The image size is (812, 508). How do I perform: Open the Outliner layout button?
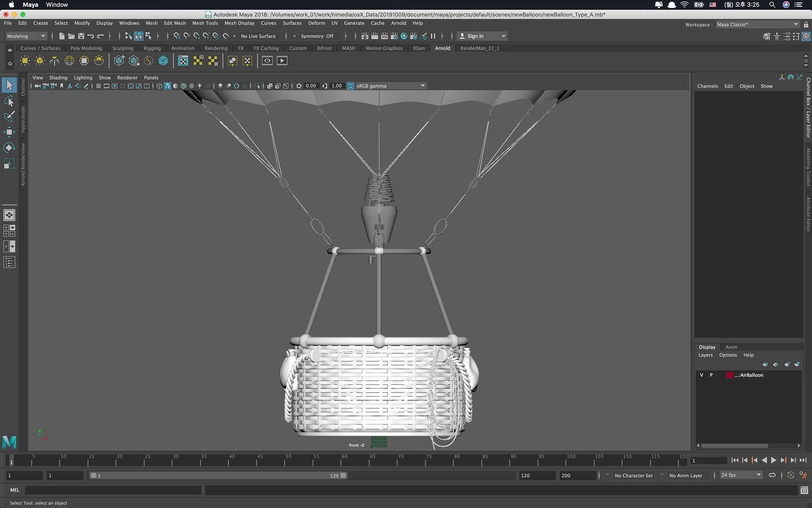click(9, 262)
